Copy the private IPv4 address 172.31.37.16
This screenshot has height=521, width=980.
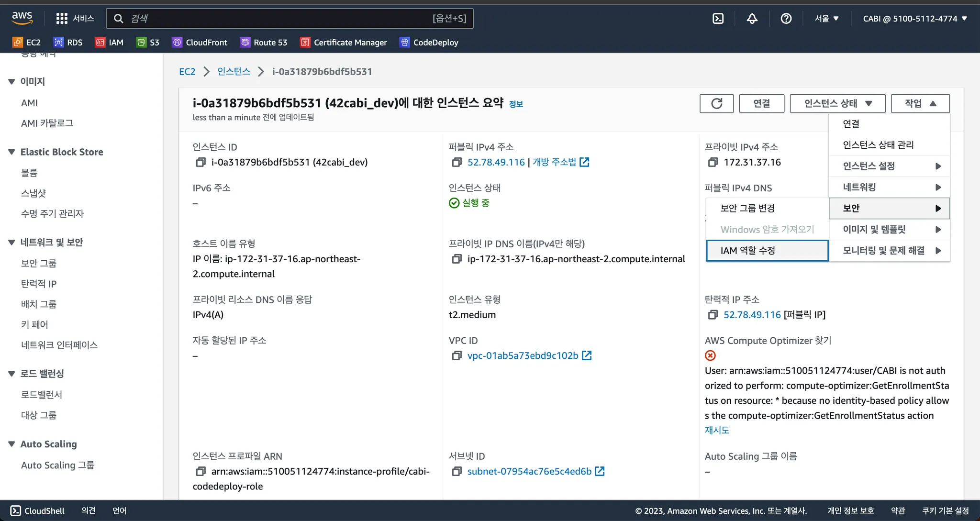(713, 163)
